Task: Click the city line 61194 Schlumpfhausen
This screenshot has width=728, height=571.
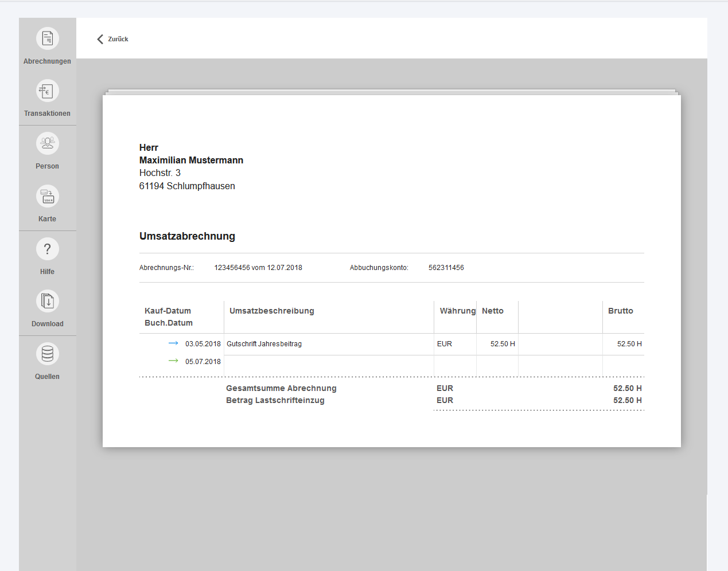Action: point(187,186)
